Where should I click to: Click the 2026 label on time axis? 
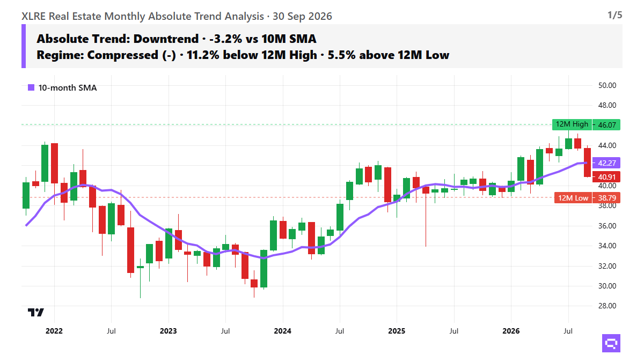511,331
